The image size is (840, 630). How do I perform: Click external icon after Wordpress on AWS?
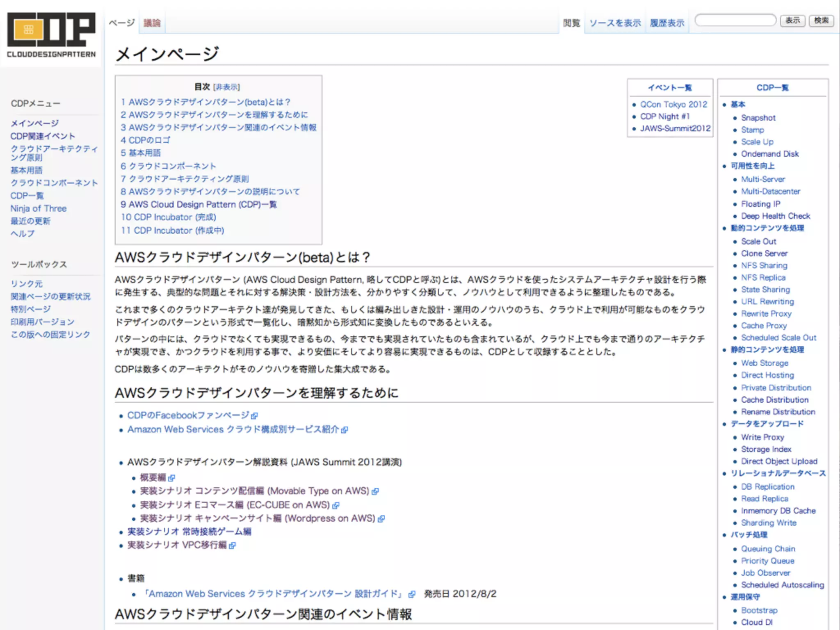click(381, 519)
